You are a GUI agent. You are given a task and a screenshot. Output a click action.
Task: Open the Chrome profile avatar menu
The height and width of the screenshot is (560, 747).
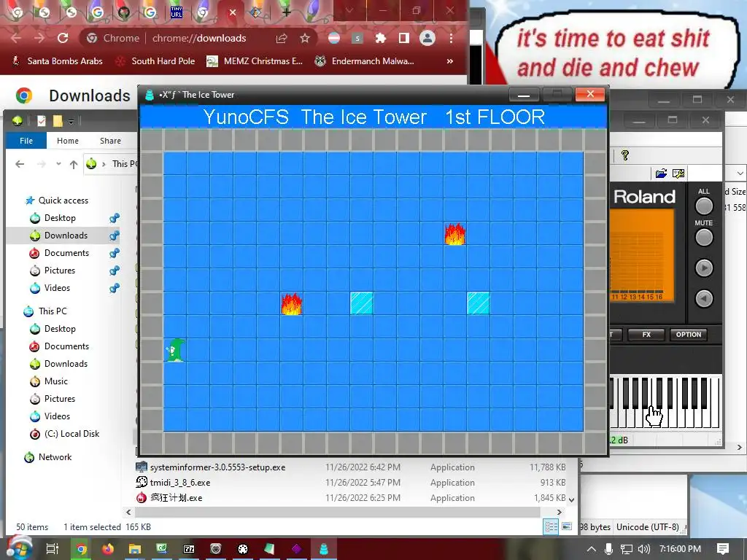point(427,38)
